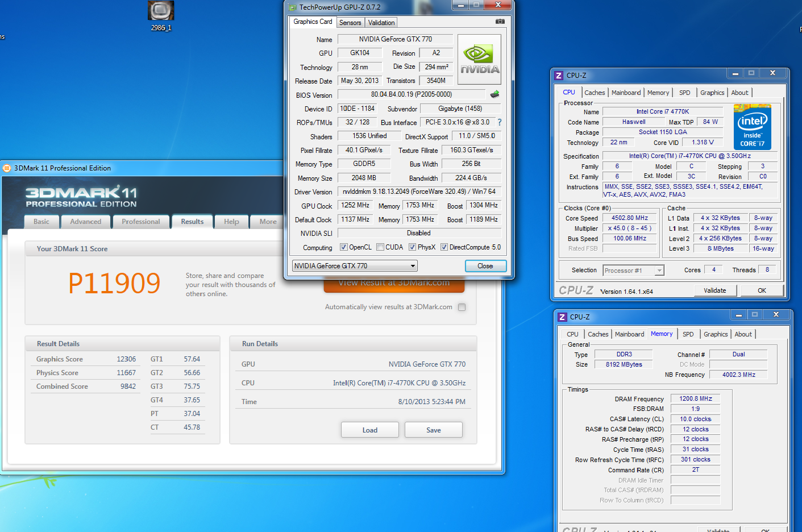This screenshot has height=532, width=802.
Task: Click the Core Speed value 4502.80 MHz
Action: [x=630, y=218]
